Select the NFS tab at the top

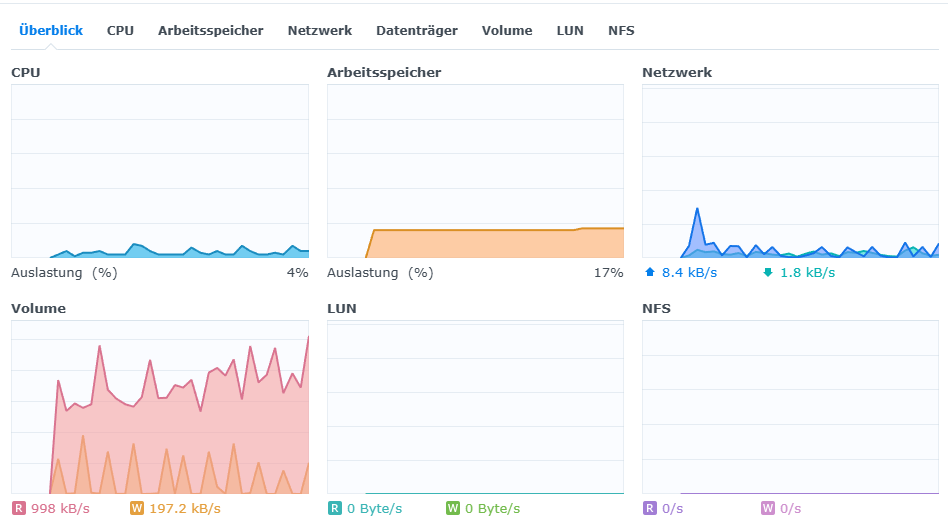621,30
